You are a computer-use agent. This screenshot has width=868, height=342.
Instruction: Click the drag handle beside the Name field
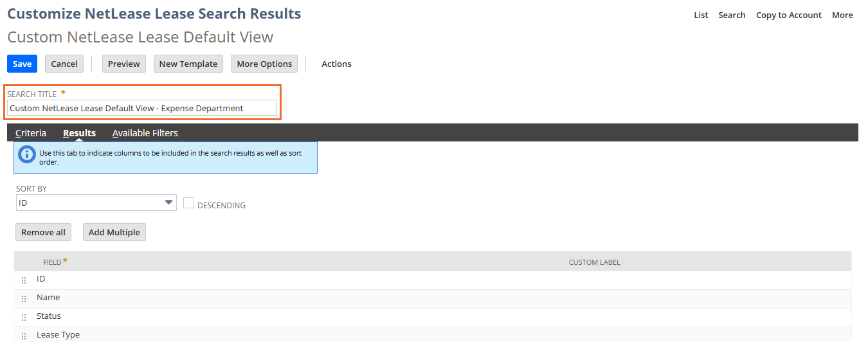coord(24,299)
